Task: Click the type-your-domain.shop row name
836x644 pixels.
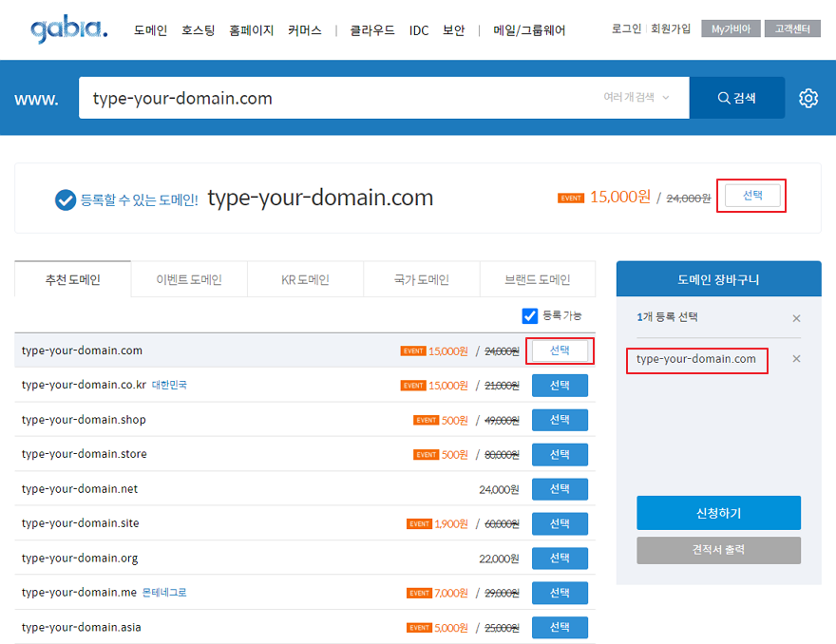Action: [x=84, y=420]
